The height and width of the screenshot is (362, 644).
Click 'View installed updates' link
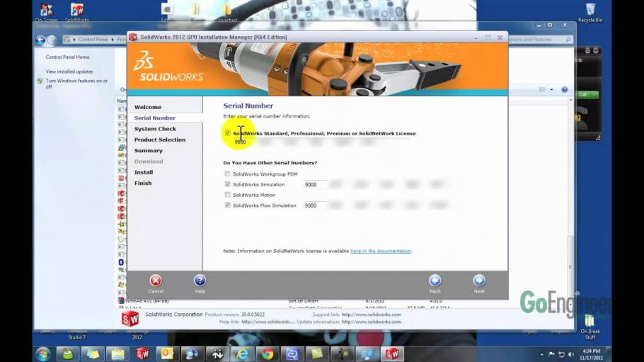pos(69,72)
